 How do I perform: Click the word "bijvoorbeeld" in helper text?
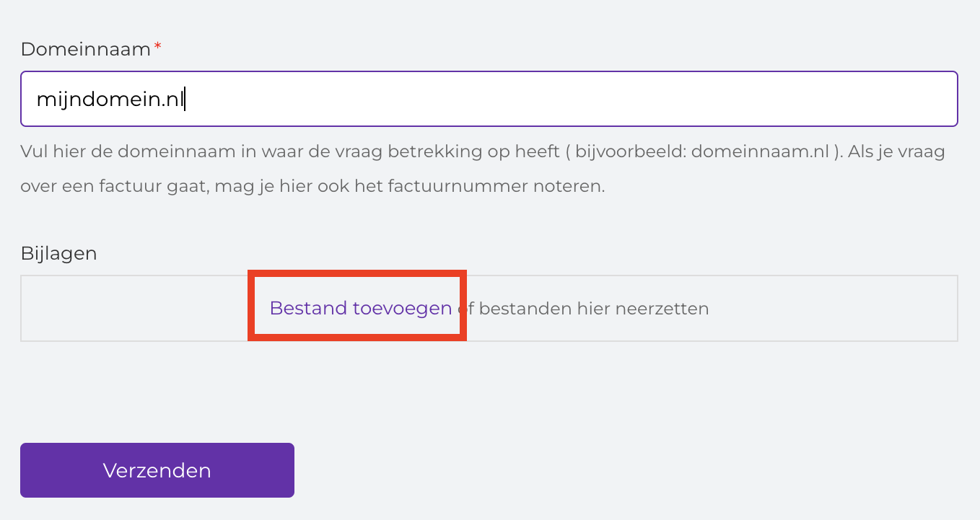628,152
